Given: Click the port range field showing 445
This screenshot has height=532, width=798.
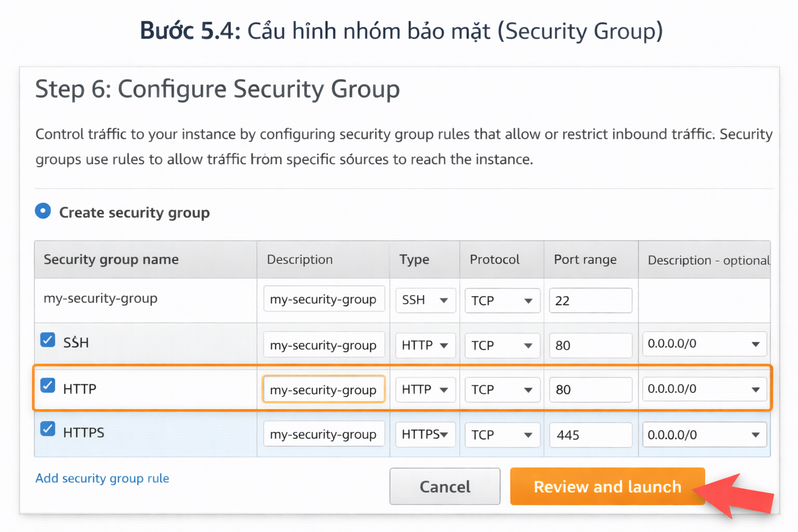Looking at the screenshot, I should [590, 435].
